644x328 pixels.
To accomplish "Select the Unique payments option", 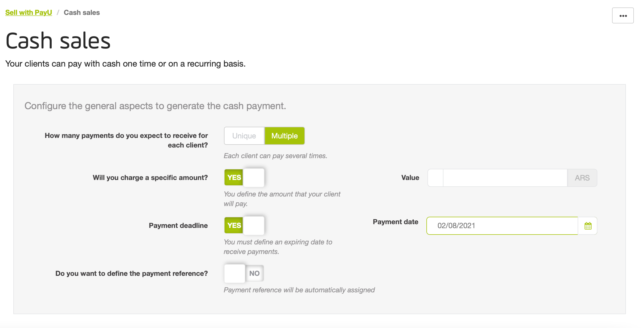I will (244, 136).
